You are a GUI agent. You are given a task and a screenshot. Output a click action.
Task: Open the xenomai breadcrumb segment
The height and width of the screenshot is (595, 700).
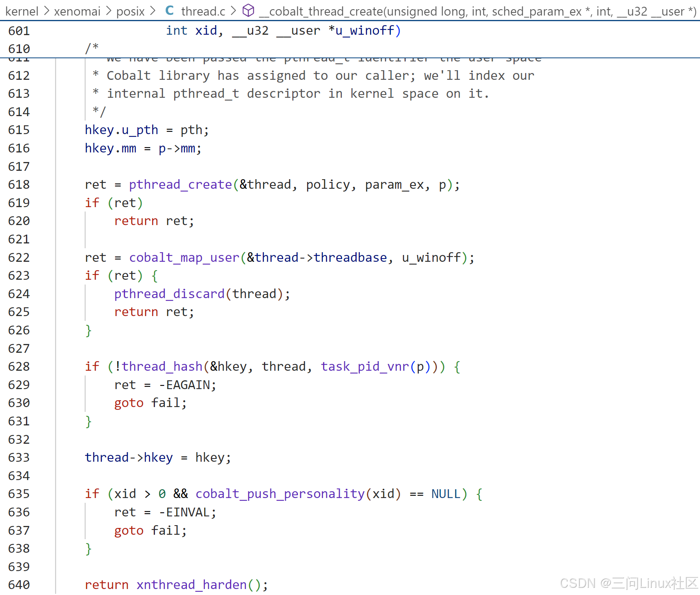77,11
